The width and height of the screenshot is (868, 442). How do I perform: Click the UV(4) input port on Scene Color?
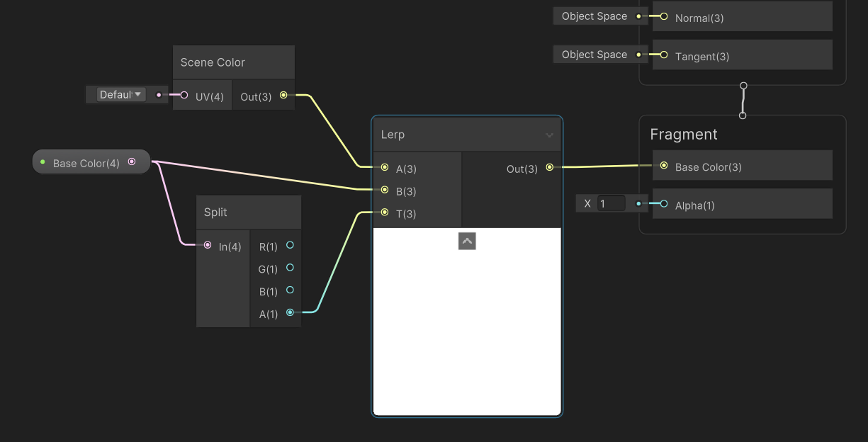(x=183, y=94)
